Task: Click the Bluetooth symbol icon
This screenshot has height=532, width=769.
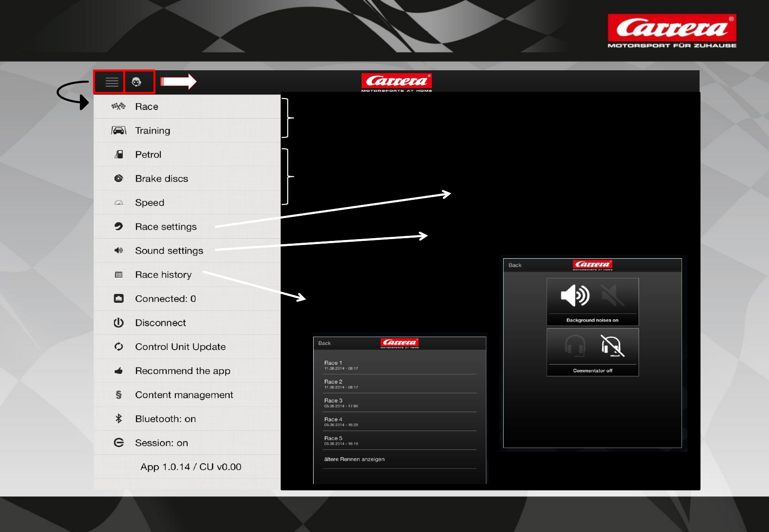Action: (119, 418)
